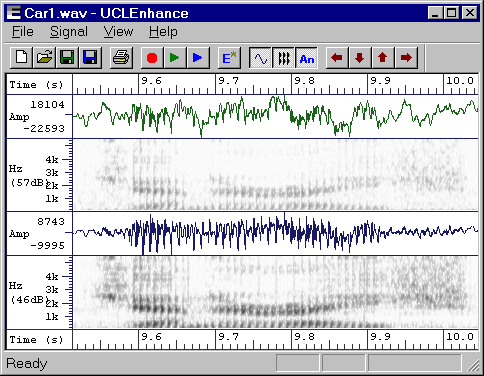Image resolution: width=484 pixels, height=376 pixels.
Task: Open the Signal menu
Action: coord(69,32)
